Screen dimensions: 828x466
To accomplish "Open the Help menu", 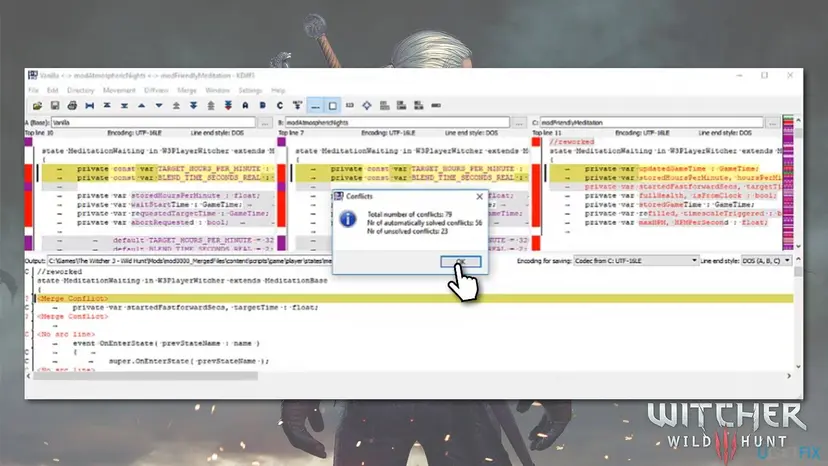I will point(278,90).
